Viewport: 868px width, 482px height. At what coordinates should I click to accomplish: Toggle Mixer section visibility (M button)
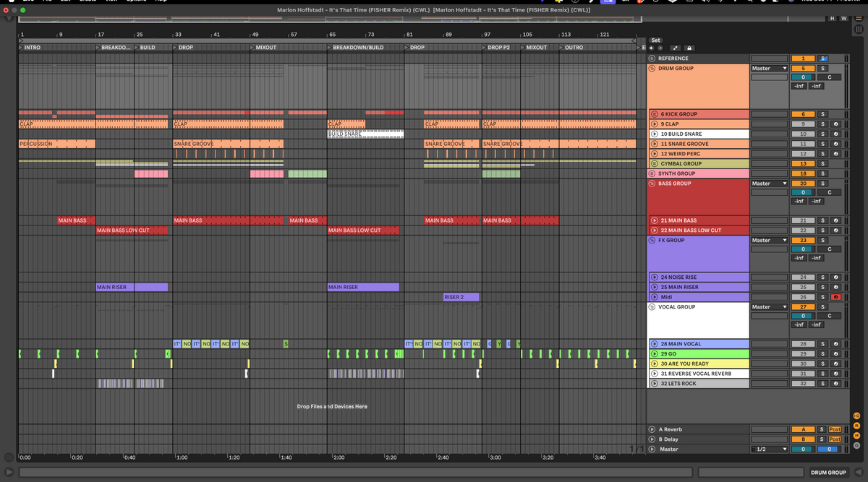coord(856,436)
